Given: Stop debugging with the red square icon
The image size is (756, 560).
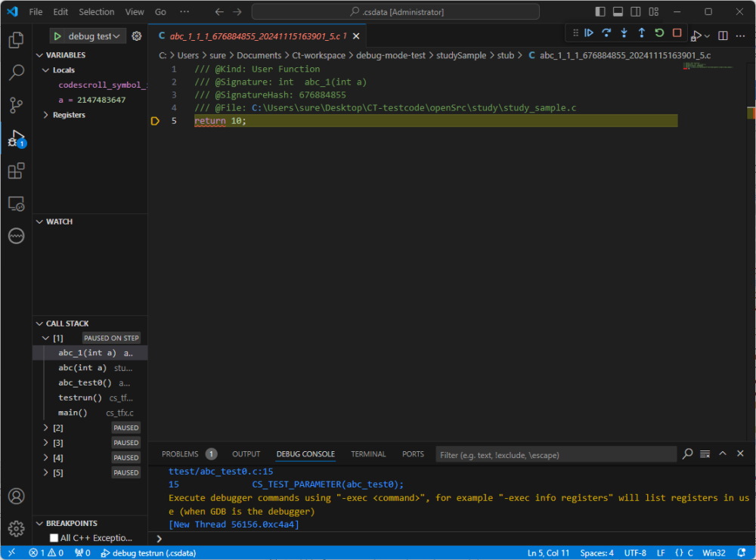Looking at the screenshot, I should [x=675, y=32].
